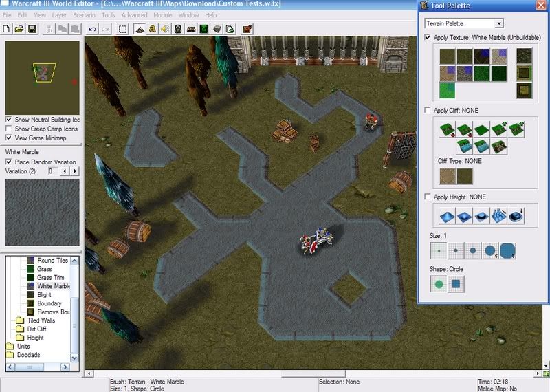Screen dimensions: 550x392
Task: Select the first cliff tool with red down arrow
Action: 448,129
